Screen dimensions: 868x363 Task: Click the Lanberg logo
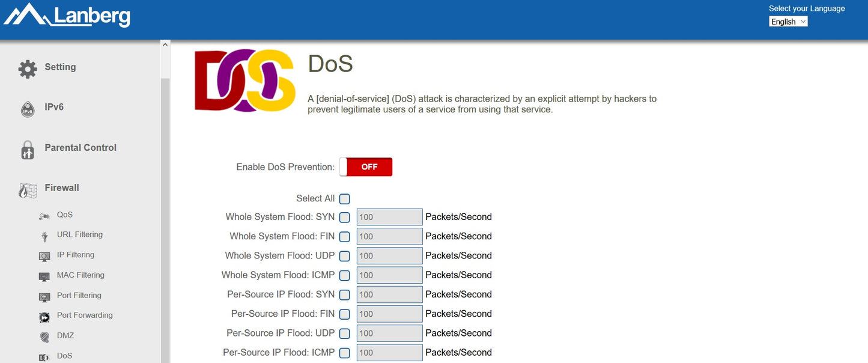coord(67,16)
